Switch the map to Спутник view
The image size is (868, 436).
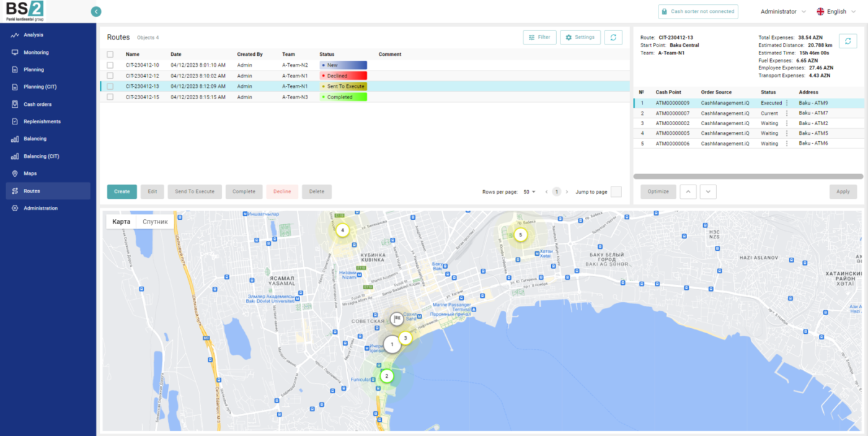point(155,222)
